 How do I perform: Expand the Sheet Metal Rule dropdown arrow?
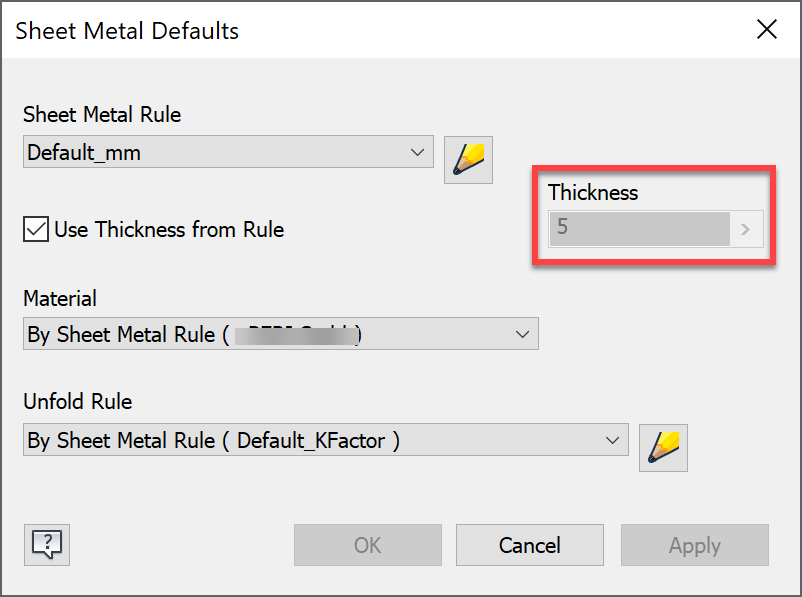point(418,153)
